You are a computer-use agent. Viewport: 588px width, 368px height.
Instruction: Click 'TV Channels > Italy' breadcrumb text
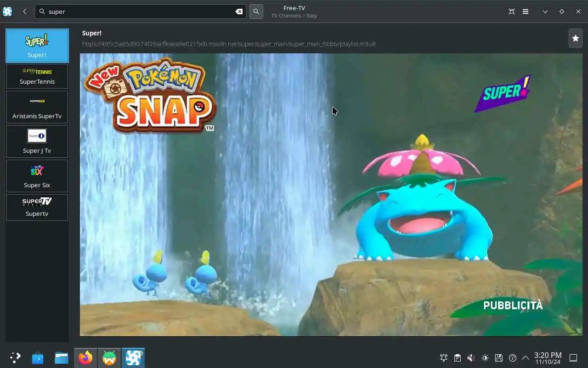pyautogui.click(x=294, y=16)
